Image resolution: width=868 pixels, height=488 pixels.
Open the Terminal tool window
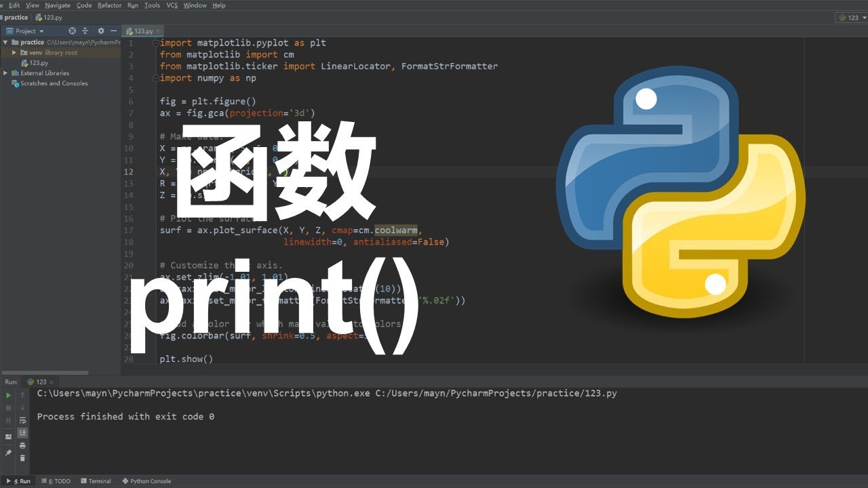[96, 481]
